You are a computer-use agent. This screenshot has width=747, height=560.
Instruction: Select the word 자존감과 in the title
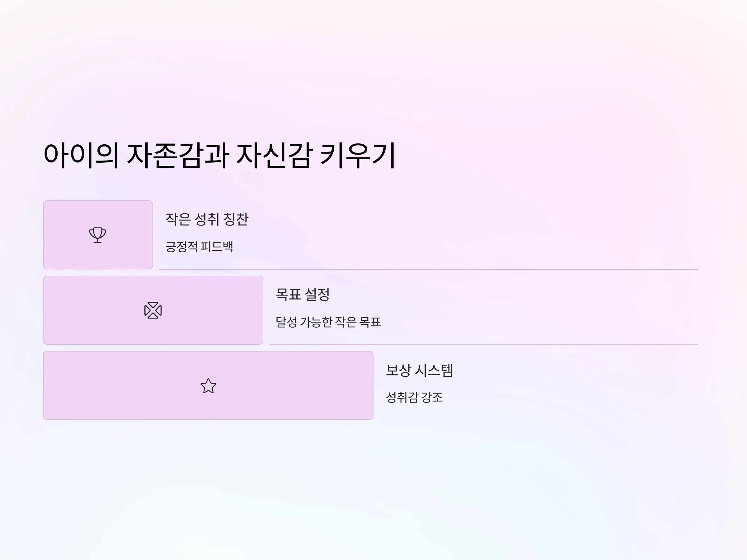coord(178,155)
